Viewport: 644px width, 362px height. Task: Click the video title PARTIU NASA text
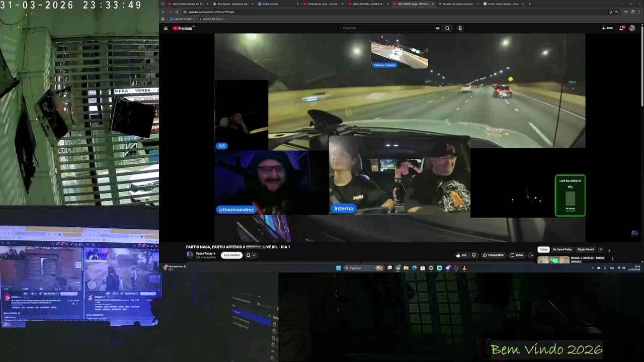[238, 247]
